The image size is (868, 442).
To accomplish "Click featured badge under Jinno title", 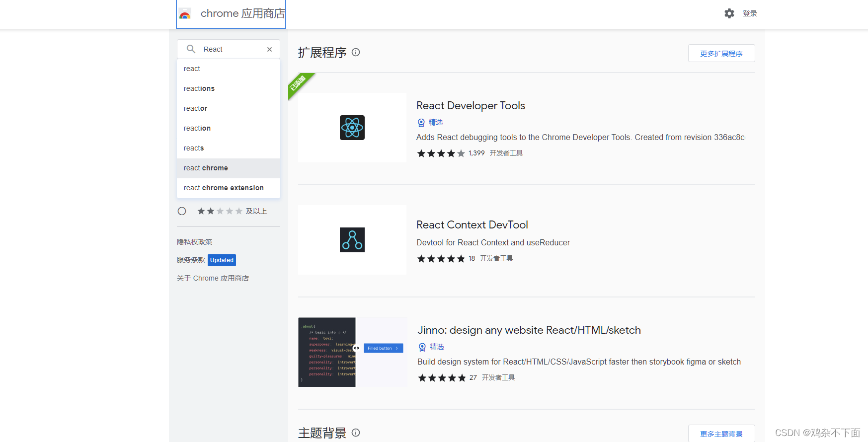I will point(431,347).
